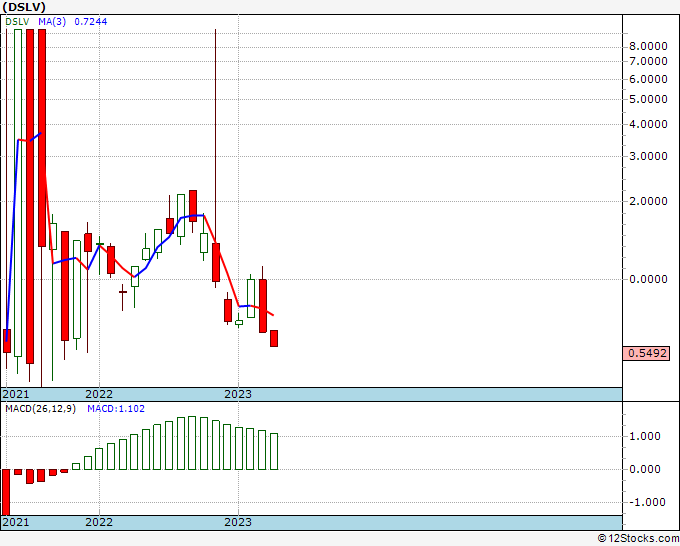Click the 2022 label on price time axis
Image resolution: width=680 pixels, height=546 pixels.
[x=99, y=394]
